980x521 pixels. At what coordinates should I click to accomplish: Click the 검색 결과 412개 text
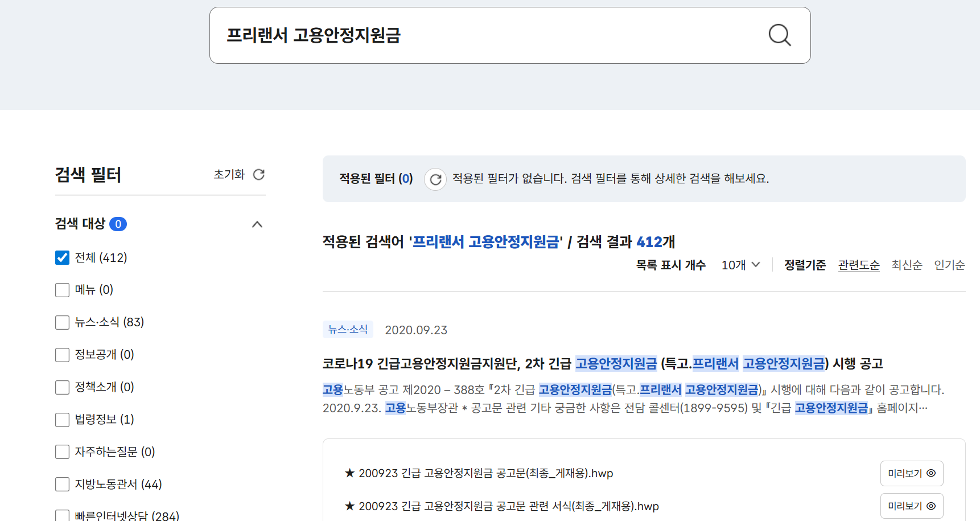[x=625, y=242]
